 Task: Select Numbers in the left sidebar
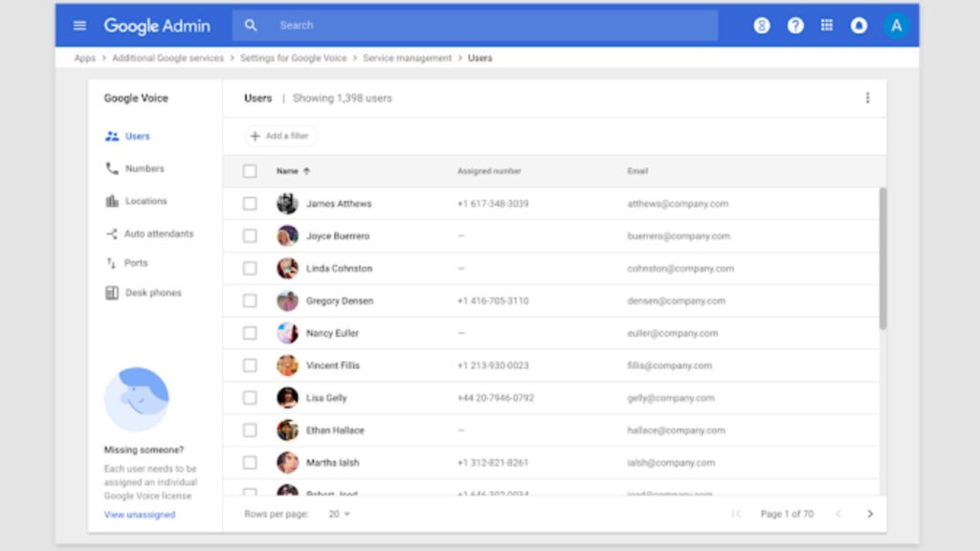(145, 168)
